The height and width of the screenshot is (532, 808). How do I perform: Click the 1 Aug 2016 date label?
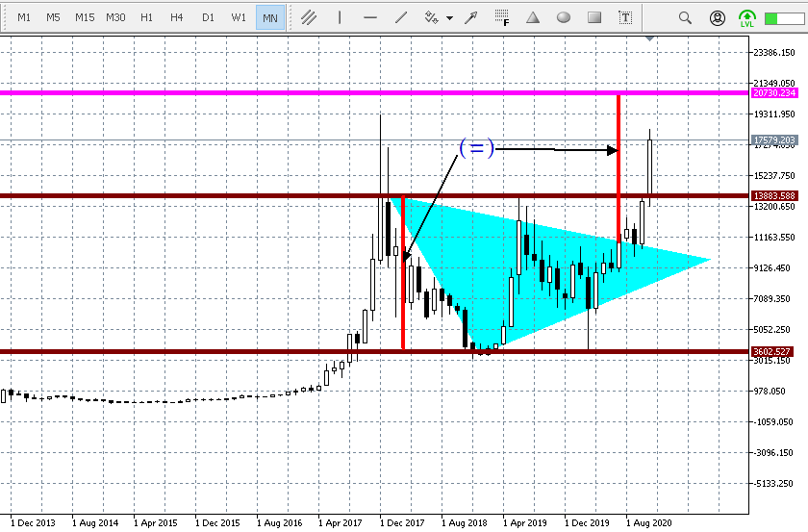tap(279, 522)
